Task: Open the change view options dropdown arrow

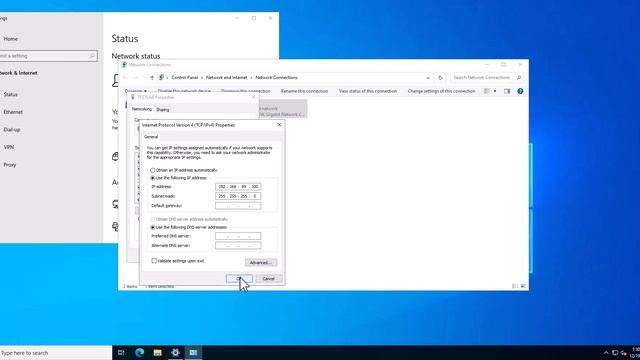Action: click(x=495, y=91)
